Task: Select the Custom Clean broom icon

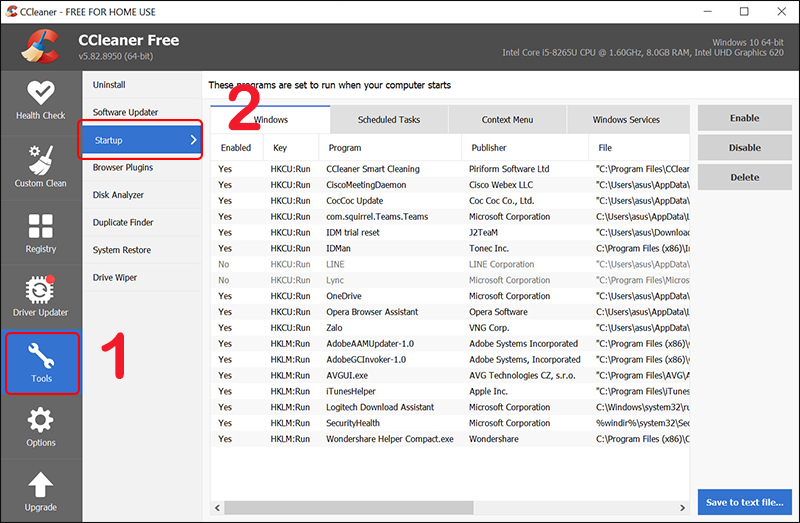Action: coord(41,159)
